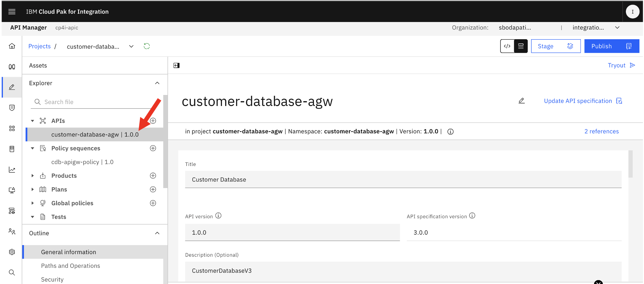
Task: Collapse the Outline section
Action: (157, 233)
